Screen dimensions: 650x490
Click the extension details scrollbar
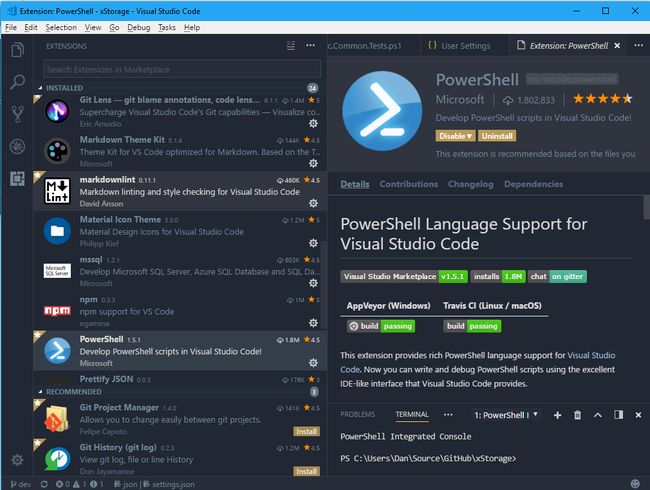click(x=646, y=207)
